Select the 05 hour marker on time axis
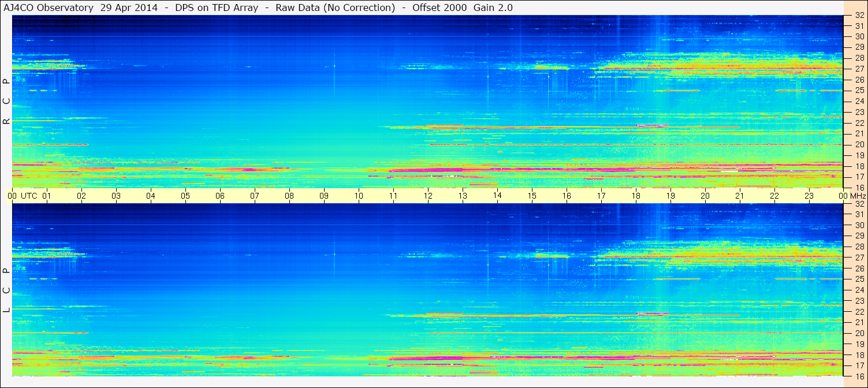Image resolution: width=868 pixels, height=388 pixels. coord(185,196)
